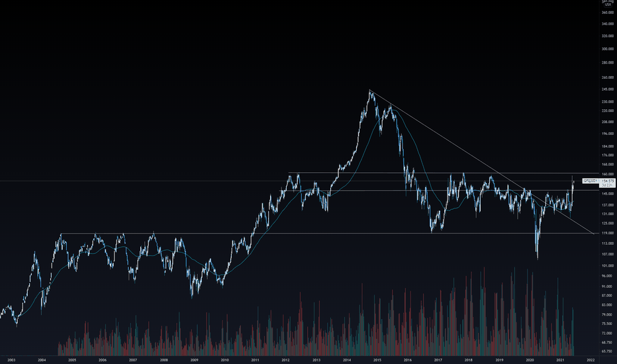
Task: Click the 176.000 price scale label
Action: pyautogui.click(x=608, y=156)
